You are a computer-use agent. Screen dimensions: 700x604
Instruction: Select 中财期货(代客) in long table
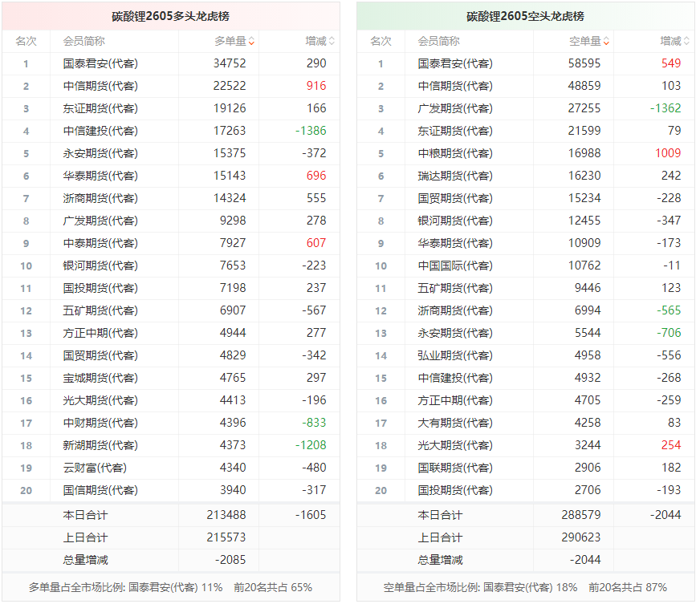click(100, 423)
